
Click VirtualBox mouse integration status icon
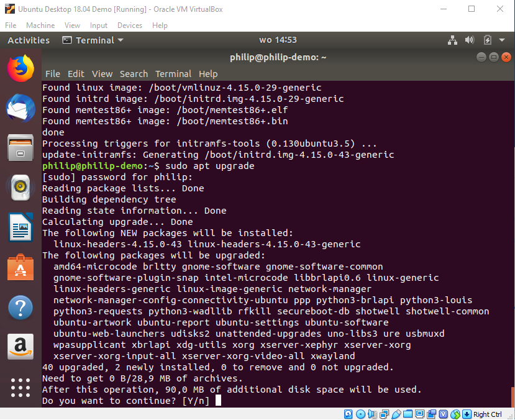455,414
